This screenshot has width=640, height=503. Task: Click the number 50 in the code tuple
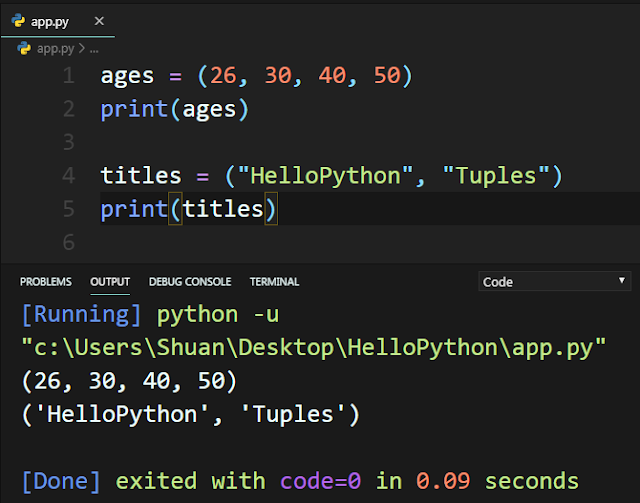pos(387,76)
